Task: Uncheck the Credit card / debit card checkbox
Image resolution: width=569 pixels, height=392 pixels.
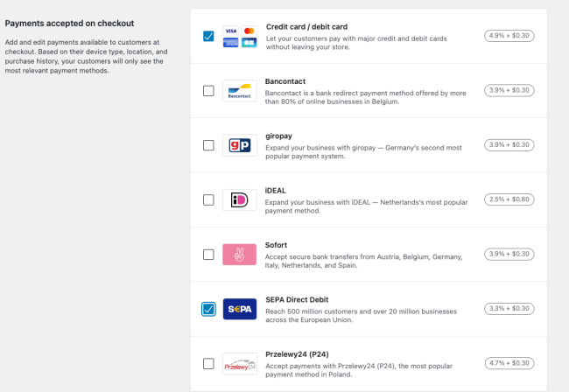Action: tap(208, 36)
